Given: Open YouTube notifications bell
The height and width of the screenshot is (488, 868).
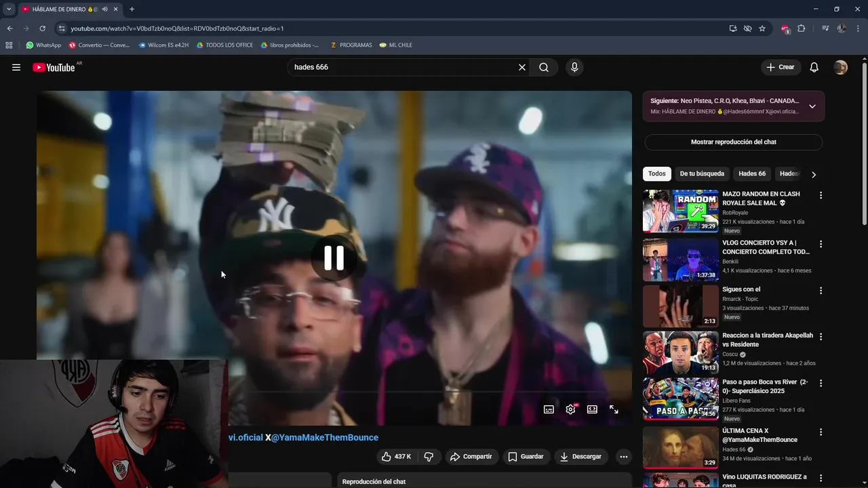Looking at the screenshot, I should tap(814, 67).
